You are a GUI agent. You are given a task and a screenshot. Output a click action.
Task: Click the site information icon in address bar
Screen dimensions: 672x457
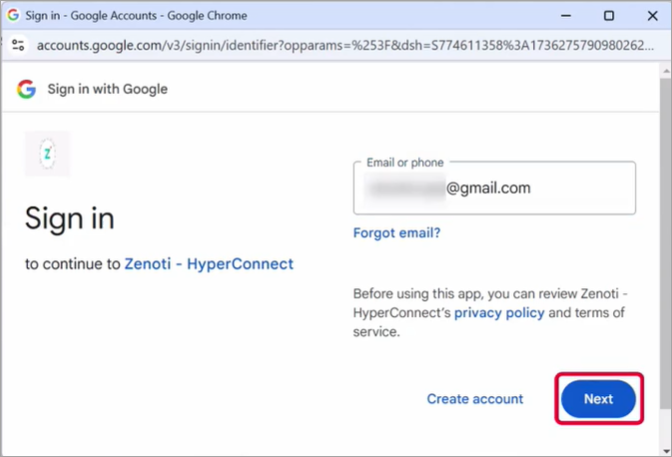[18, 45]
